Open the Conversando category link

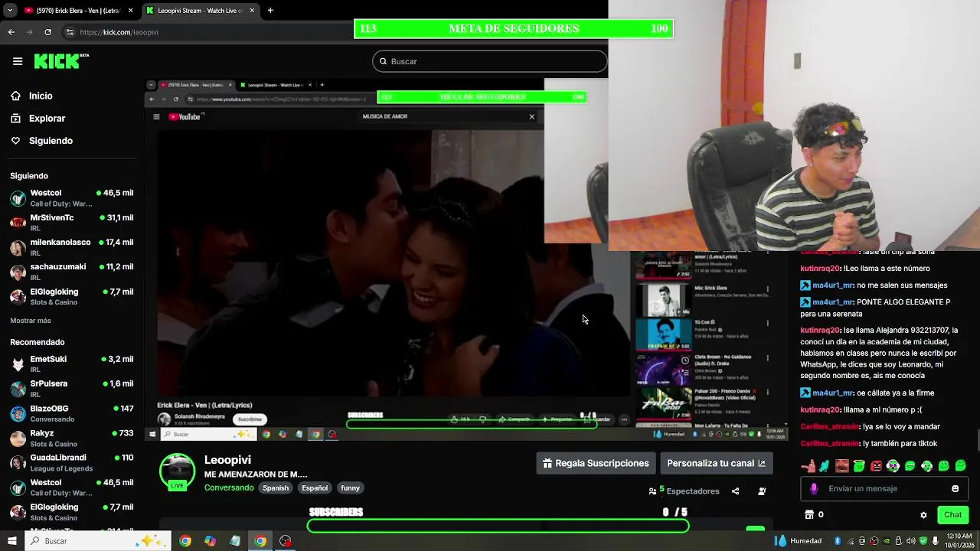click(229, 487)
